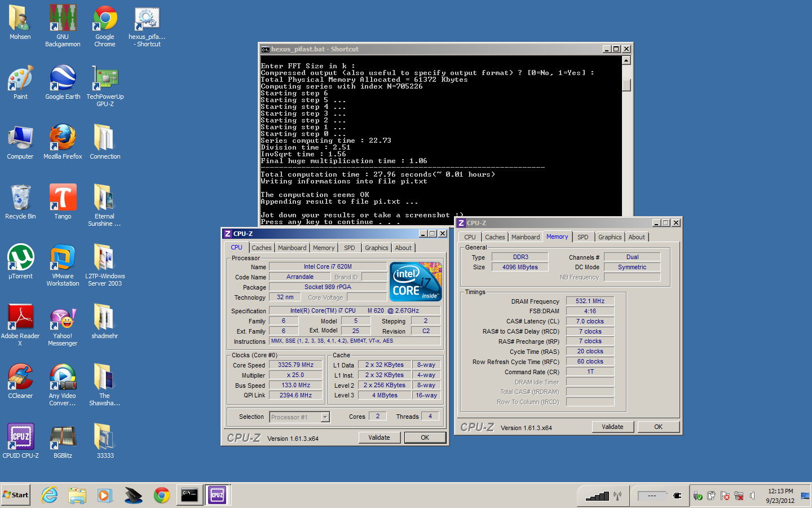Click console window scrollbar up arrow
This screenshot has height=508, width=812.
(x=626, y=60)
